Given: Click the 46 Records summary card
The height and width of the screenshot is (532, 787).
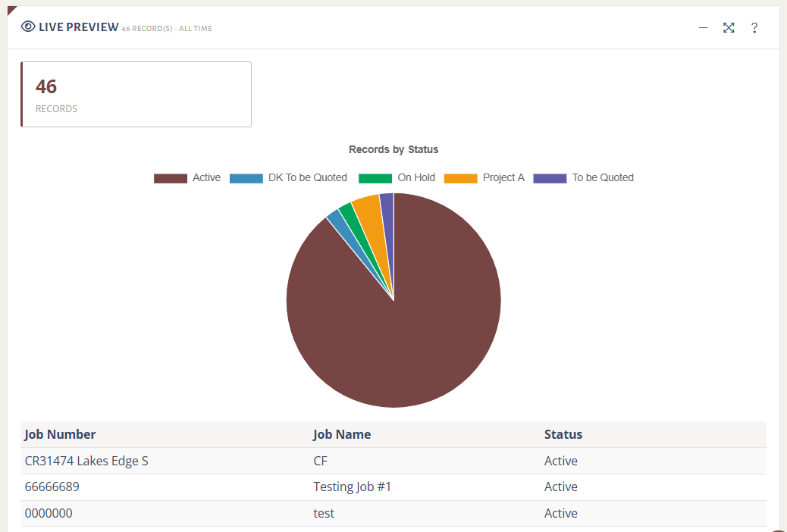Looking at the screenshot, I should [136, 95].
